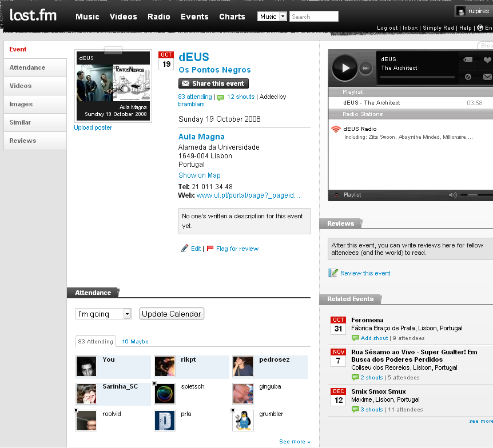493x448 pixels.
Task: Open the Aula Magna venue link
Action: [x=201, y=137]
